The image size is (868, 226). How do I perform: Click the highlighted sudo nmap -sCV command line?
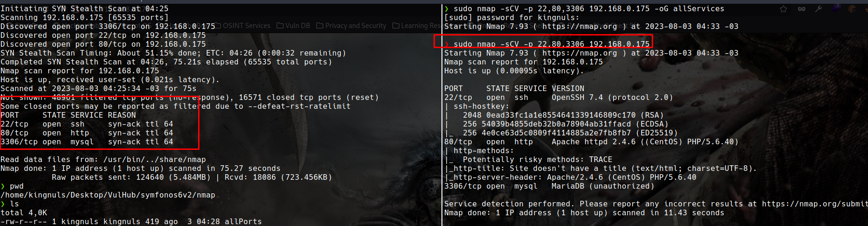(542, 44)
